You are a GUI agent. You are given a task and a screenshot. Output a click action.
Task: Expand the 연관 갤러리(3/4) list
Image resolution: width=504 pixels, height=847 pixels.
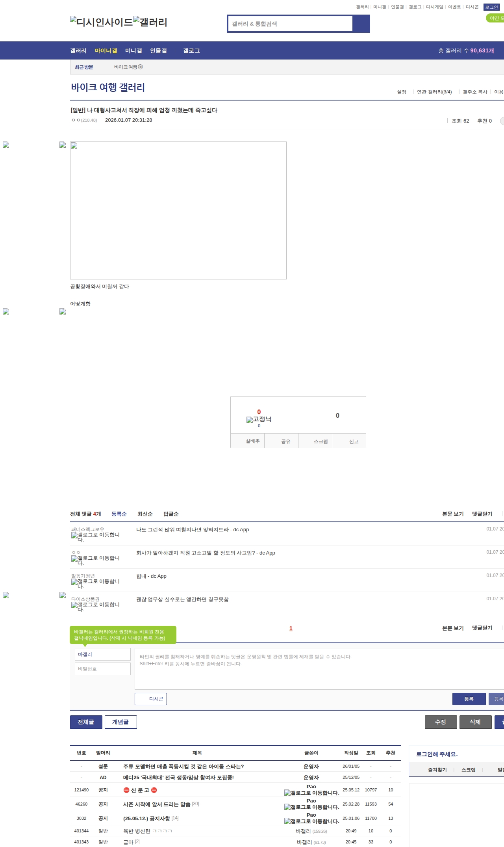click(x=434, y=92)
